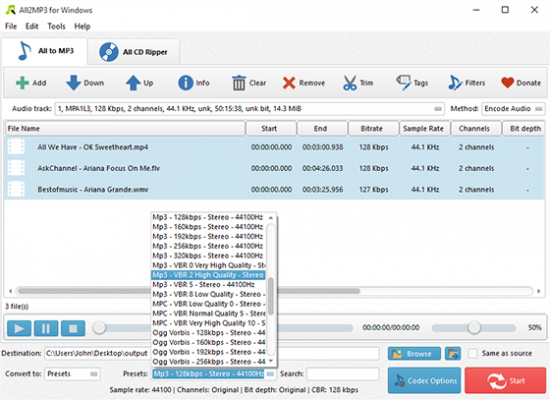Click the Play playback button
Screen dimensions: 550x400
[x=19, y=328]
